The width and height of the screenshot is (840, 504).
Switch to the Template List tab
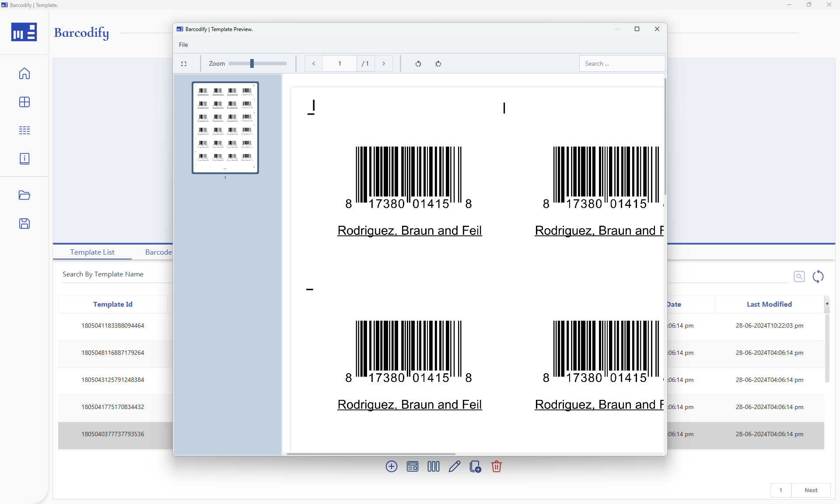tap(92, 252)
